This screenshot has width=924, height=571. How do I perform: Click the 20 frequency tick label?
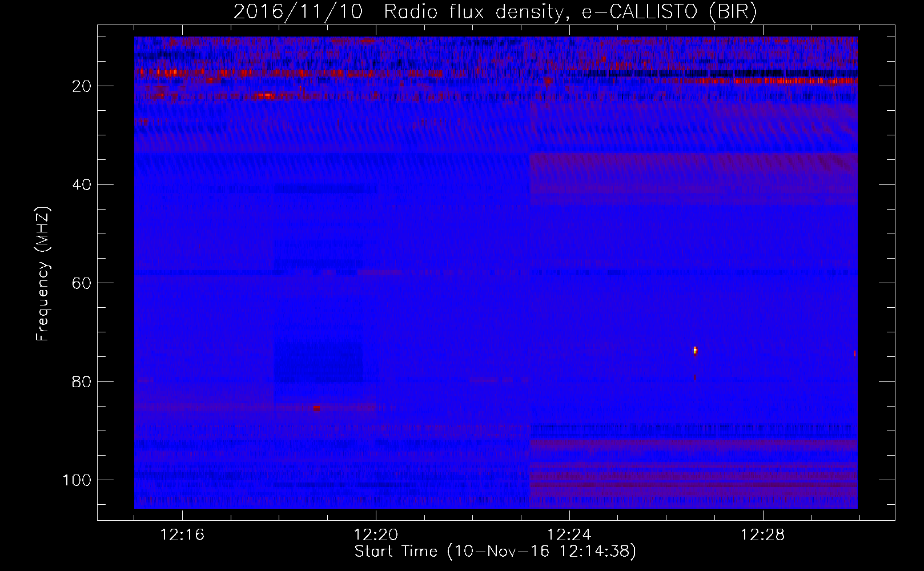point(82,86)
